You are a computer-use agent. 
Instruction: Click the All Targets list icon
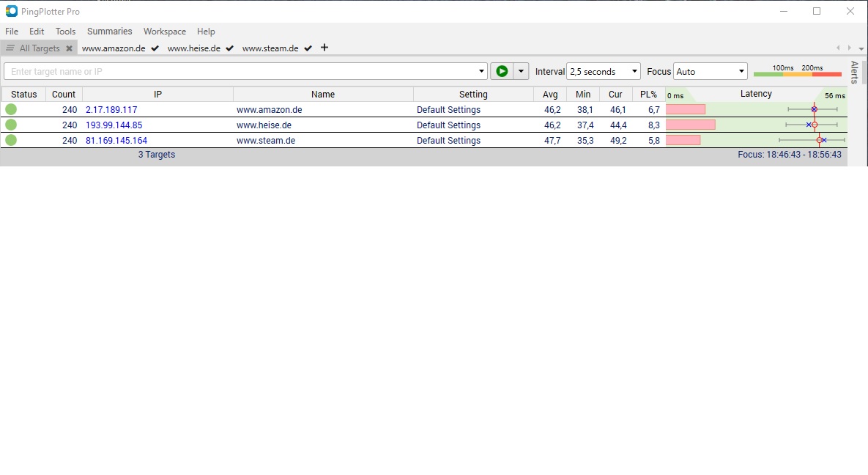coord(10,48)
